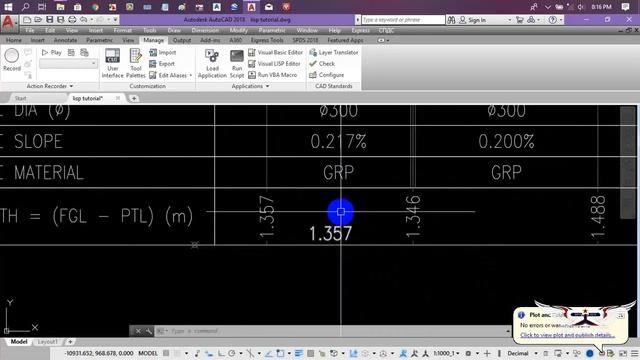640x360 pixels.
Task: Click the Record action macro button
Action: coord(12,60)
